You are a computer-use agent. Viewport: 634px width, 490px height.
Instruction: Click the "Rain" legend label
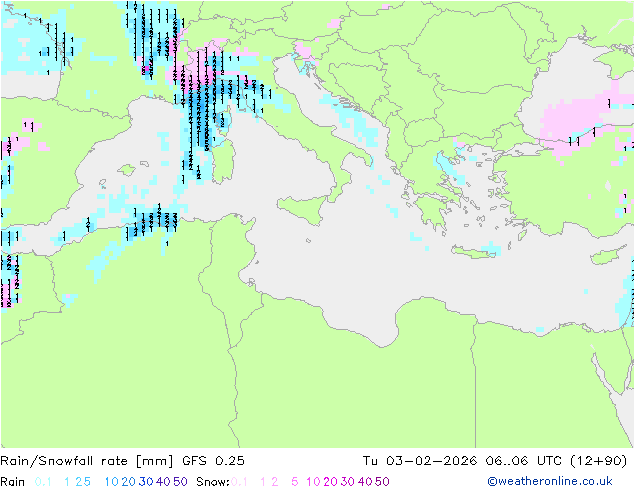pos(13,482)
